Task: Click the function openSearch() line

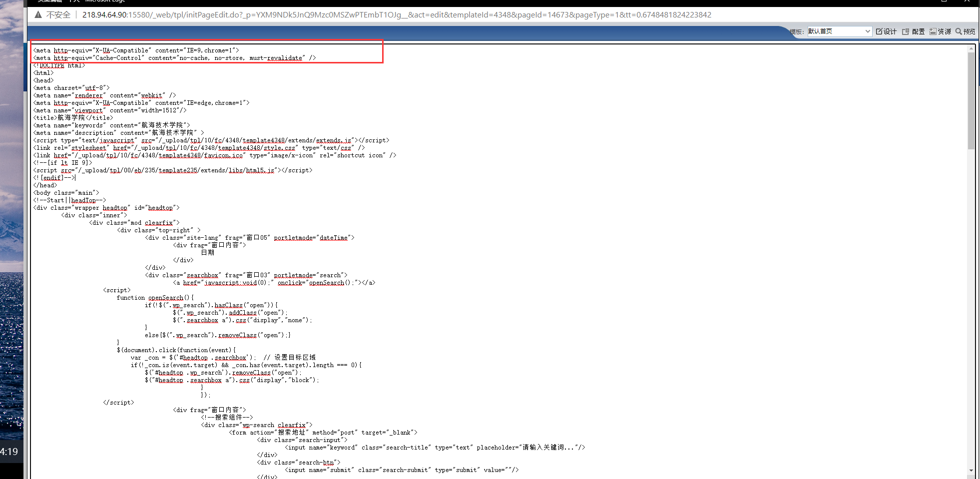Action: tap(155, 298)
